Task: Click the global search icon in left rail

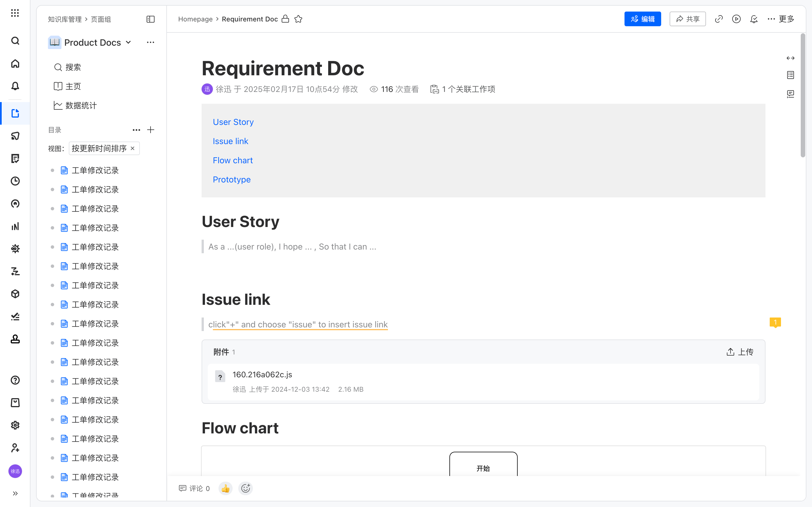Action: pos(15,41)
